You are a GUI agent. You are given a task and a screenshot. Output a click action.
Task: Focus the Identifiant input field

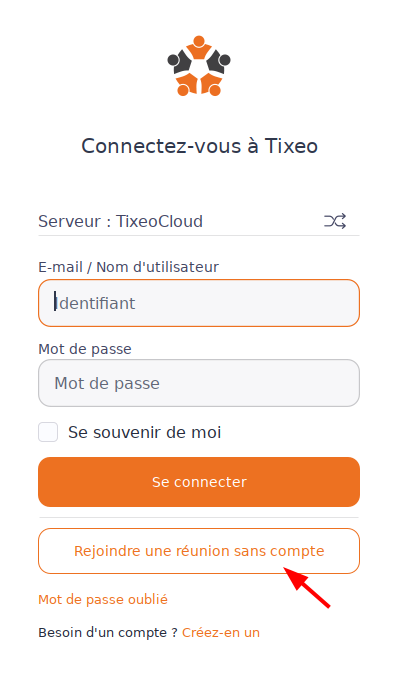click(199, 303)
